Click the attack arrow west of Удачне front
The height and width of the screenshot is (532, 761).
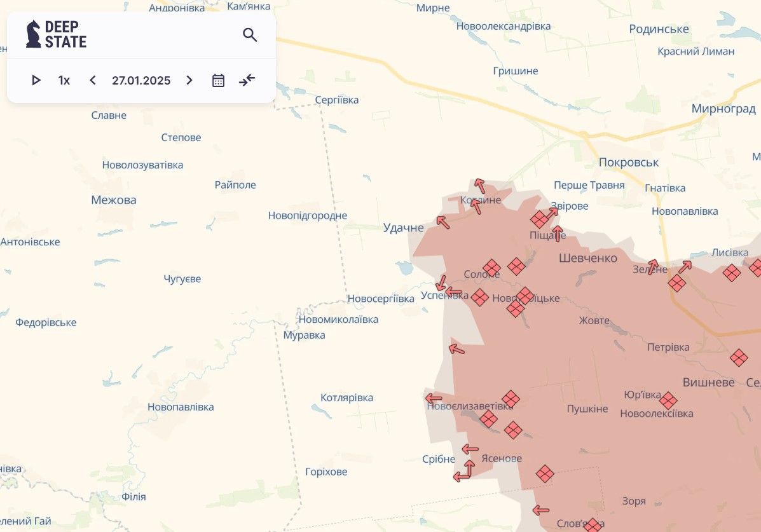click(442, 222)
